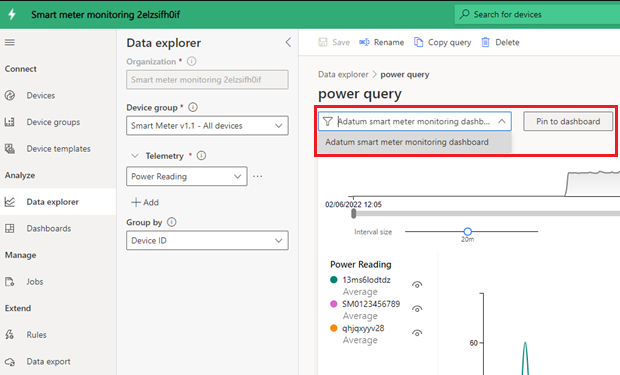Click the Organization info icon

(191, 61)
